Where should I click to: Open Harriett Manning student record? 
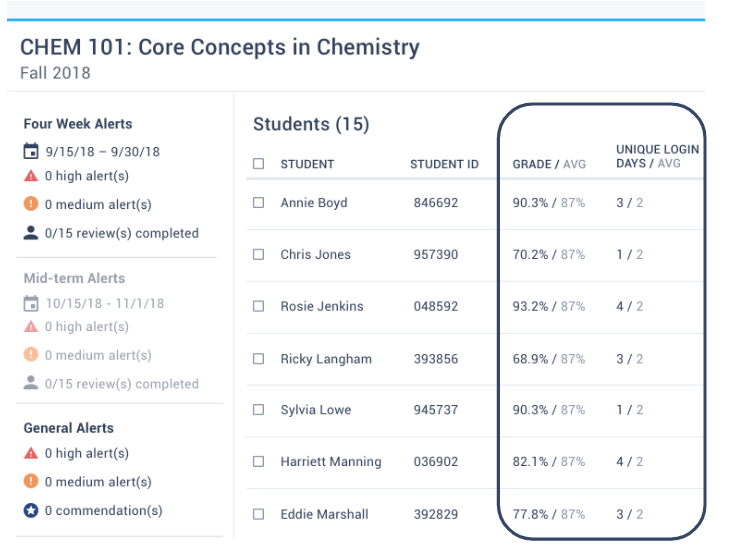pyautogui.click(x=331, y=461)
